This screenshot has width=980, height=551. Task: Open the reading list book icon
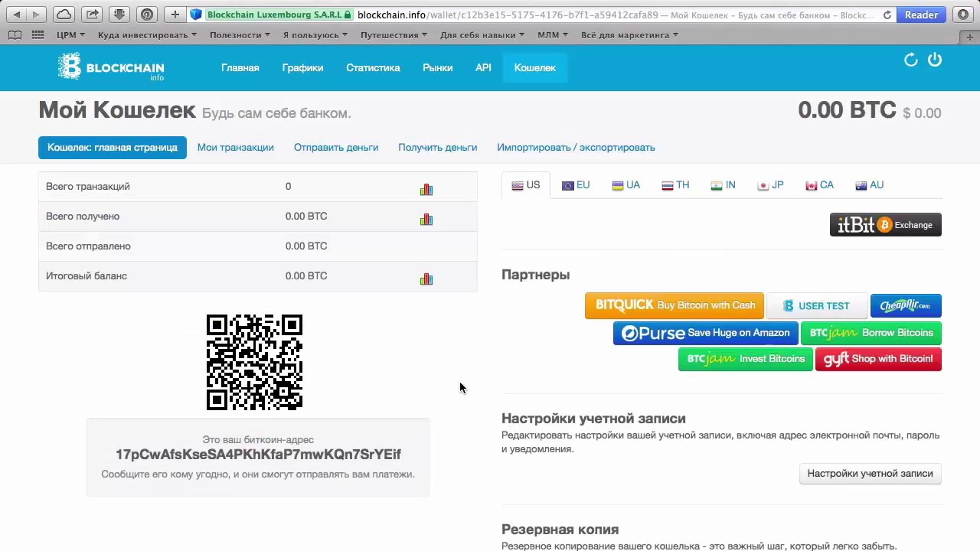pos(14,35)
